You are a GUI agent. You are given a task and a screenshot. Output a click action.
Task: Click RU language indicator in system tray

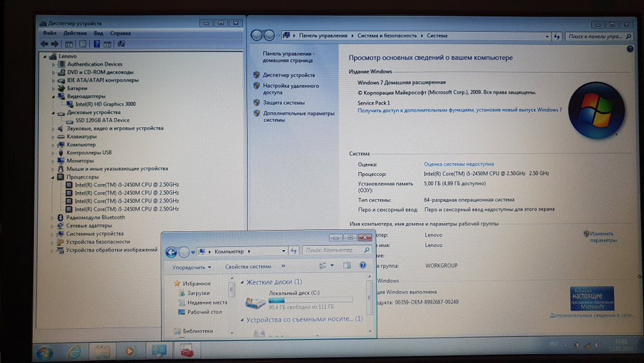(x=553, y=344)
